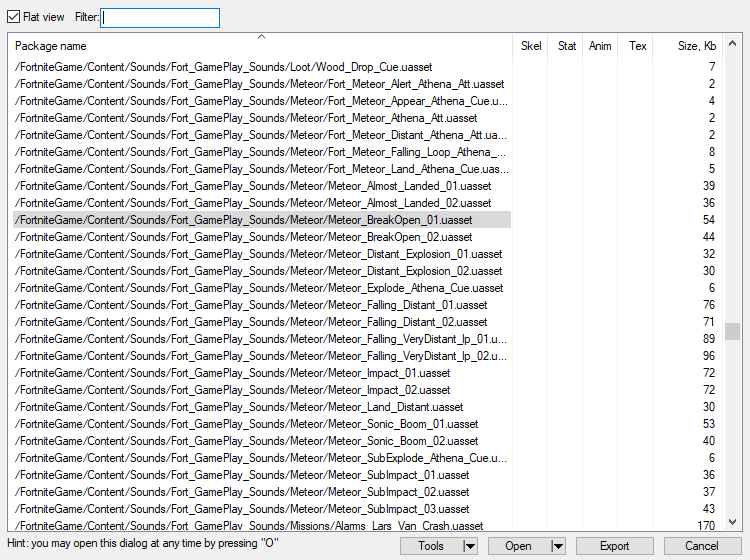Image resolution: width=750 pixels, height=560 pixels.
Task: Select Meteor_Sonic_Boom_01.uasset entry
Action: [246, 424]
